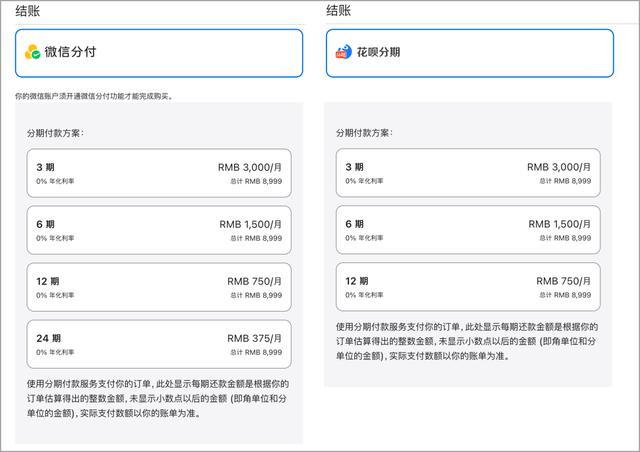
Task: Choose the 3 期 plan under 花呗分期
Action: (x=468, y=173)
